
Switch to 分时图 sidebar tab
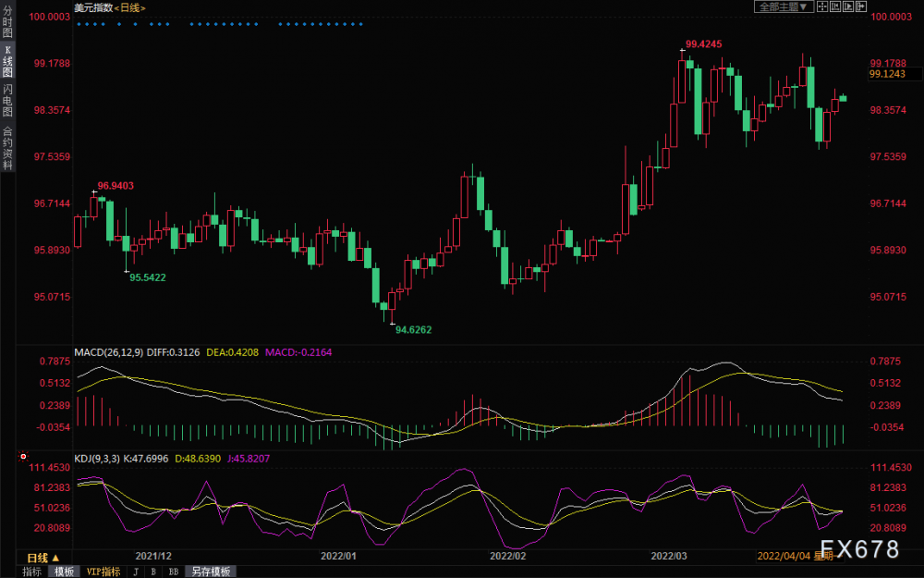pos(7,22)
